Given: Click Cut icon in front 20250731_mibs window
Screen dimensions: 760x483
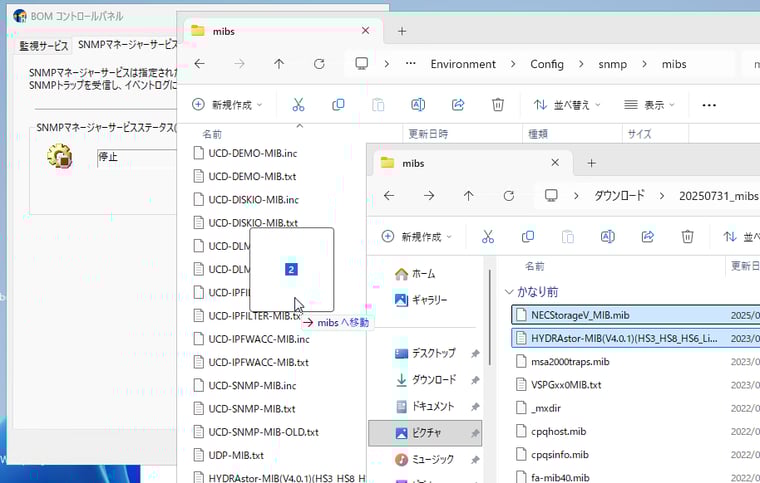Looking at the screenshot, I should [x=488, y=236].
